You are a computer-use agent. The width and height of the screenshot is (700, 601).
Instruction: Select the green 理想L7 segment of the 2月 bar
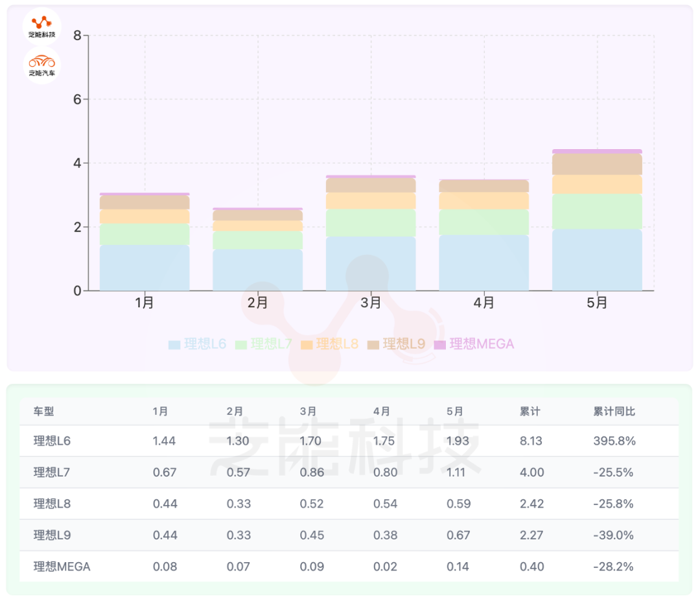[x=257, y=241]
